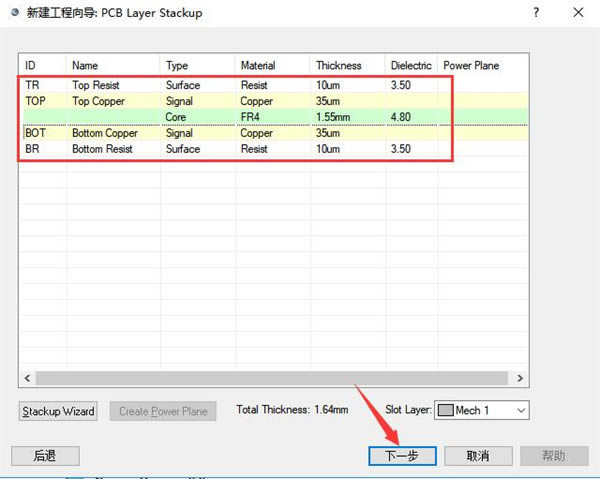Click the 取消 (Cancel) button

click(x=477, y=455)
